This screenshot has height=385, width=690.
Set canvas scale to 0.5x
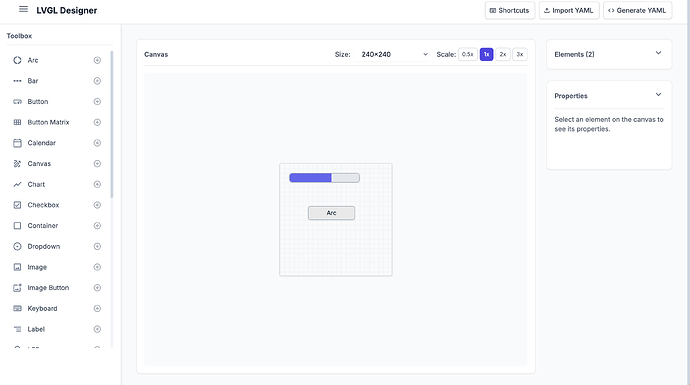[467, 55]
